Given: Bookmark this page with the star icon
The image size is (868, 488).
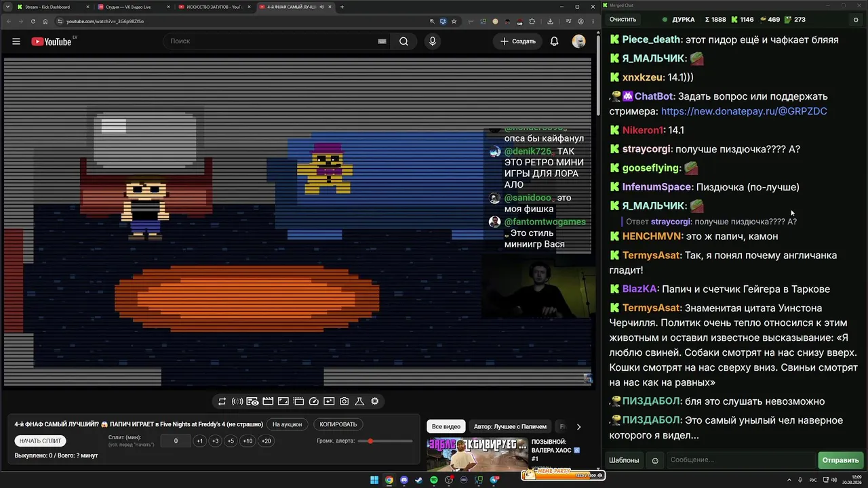Looking at the screenshot, I should (454, 21).
